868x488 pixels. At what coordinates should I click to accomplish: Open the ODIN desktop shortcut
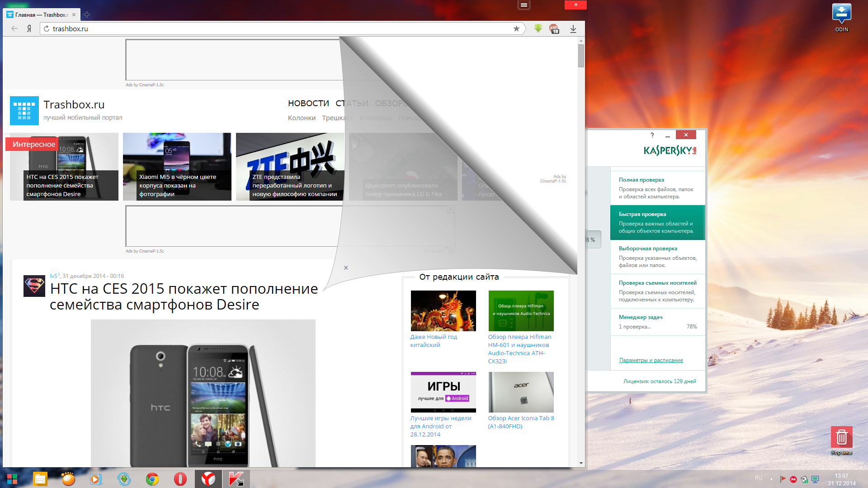841,18
